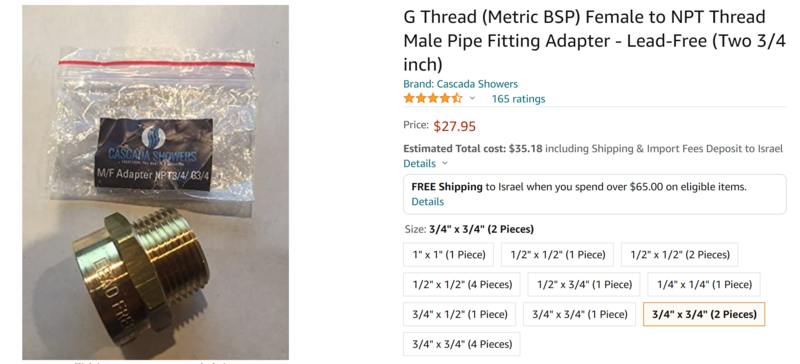Choose size 1/2" x 3/4" (1 Piece)
800x364 pixels.
pyautogui.click(x=584, y=284)
